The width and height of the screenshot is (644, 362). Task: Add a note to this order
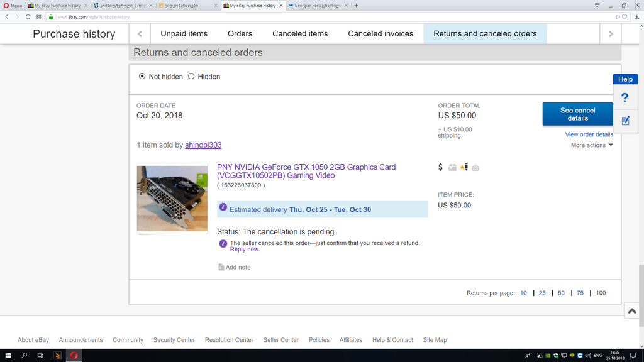(234, 267)
